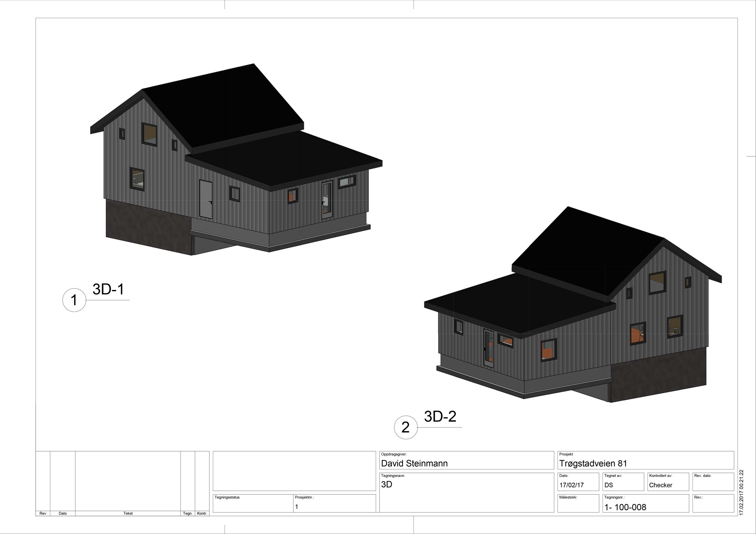756x534 pixels.
Task: Click the view number 2 circle marker
Action: (x=406, y=428)
